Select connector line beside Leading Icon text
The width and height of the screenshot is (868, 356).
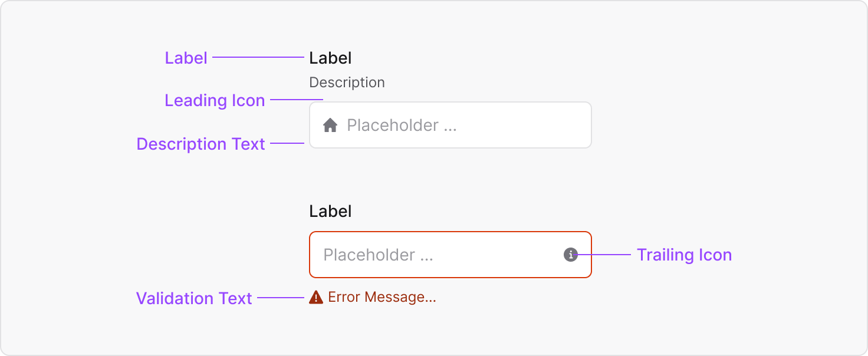[x=297, y=100]
